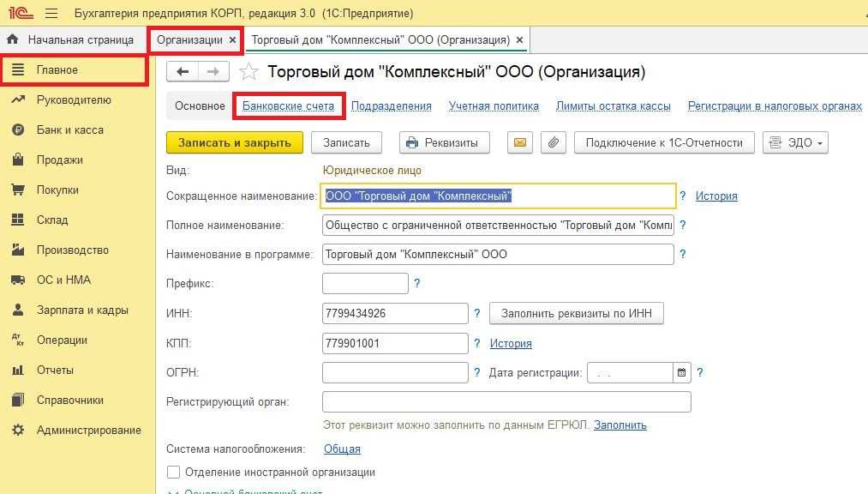Open История link beside КПП
The image size is (868, 494).
click(x=511, y=343)
